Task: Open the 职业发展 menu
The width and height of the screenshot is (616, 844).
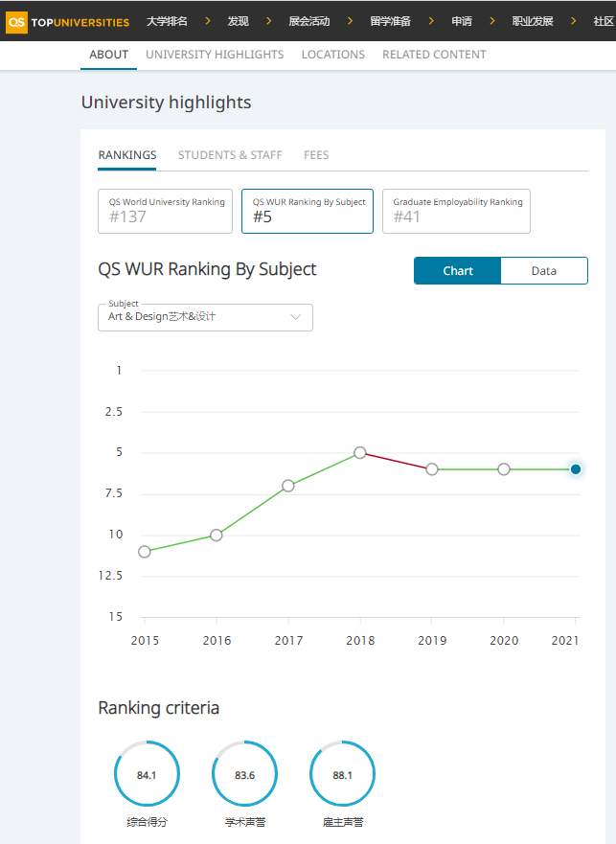Action: click(x=533, y=21)
